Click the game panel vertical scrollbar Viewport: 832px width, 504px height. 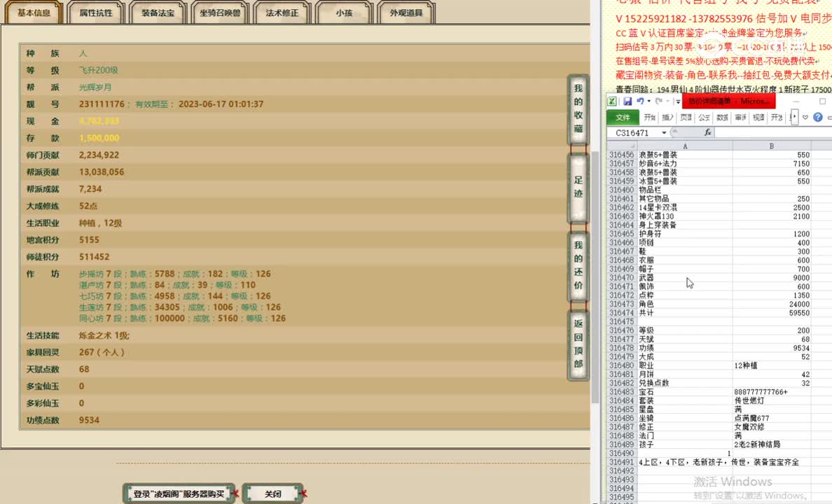pos(595,276)
